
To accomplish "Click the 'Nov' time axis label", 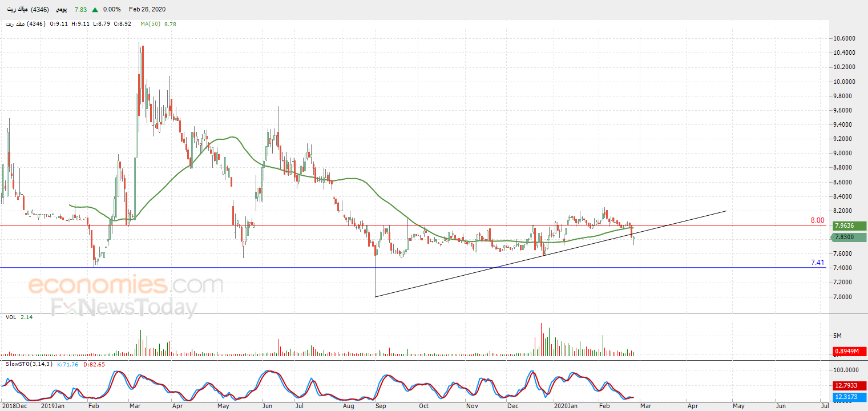I will [x=472, y=406].
